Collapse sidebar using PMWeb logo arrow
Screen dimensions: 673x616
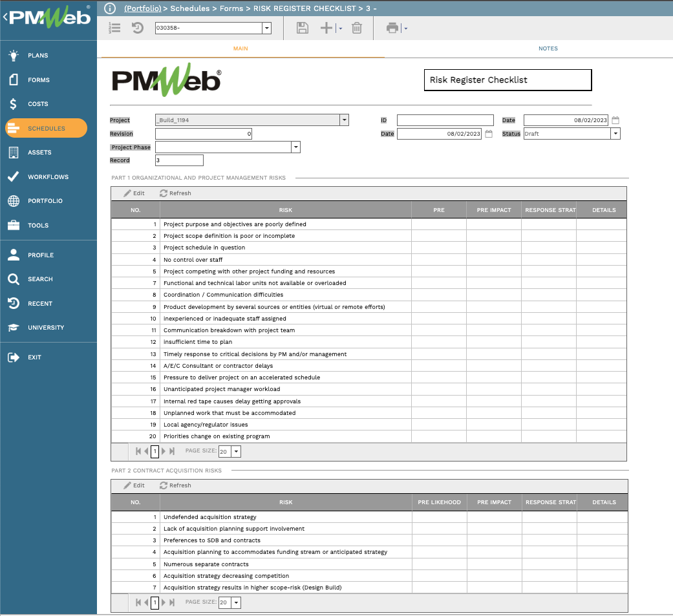[x=6, y=17]
